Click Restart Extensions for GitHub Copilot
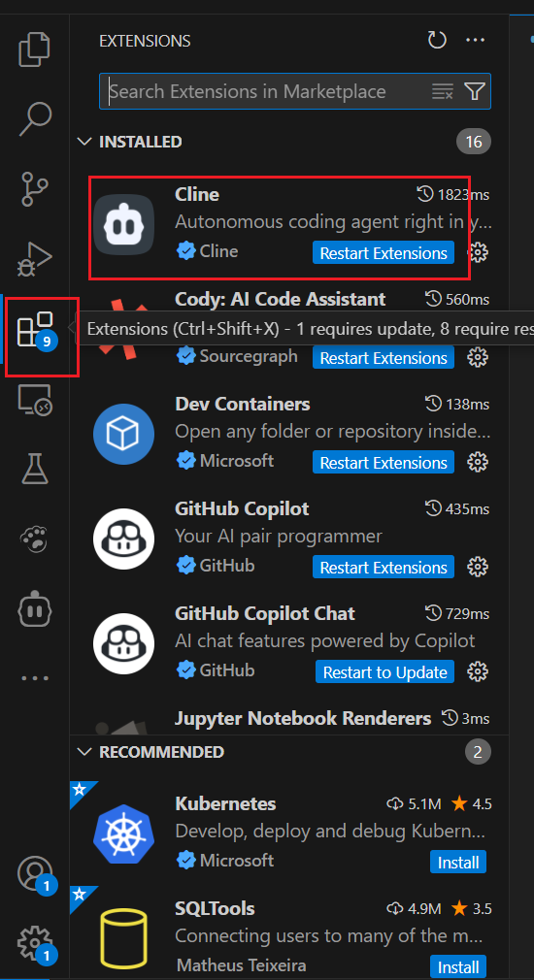This screenshot has width=534, height=980. (384, 567)
